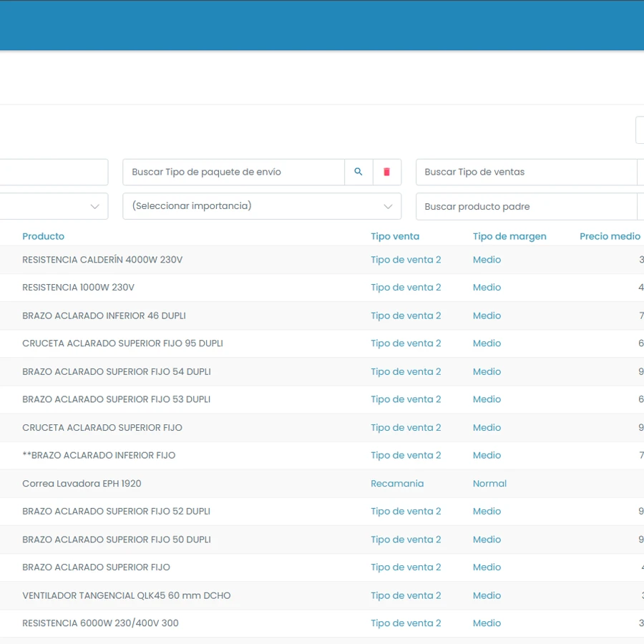Sort by the 'Tipo venta' column header
Screen dimensions: 644x644
pos(395,236)
